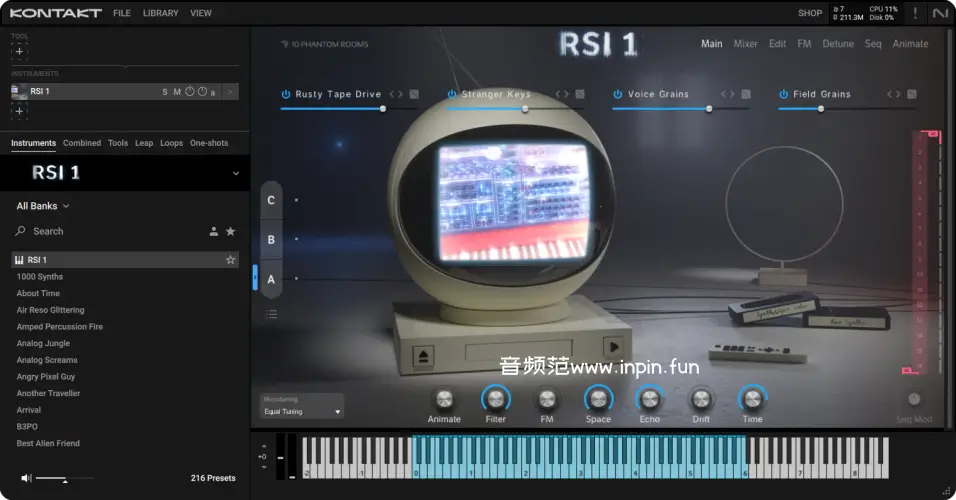Toggle the preview speaker icon

[26, 478]
